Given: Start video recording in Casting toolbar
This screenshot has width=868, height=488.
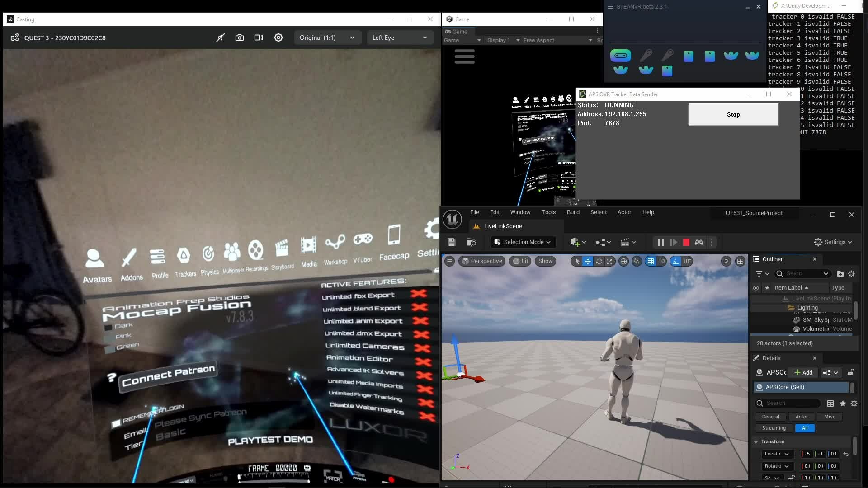Looking at the screenshot, I should click(x=259, y=38).
